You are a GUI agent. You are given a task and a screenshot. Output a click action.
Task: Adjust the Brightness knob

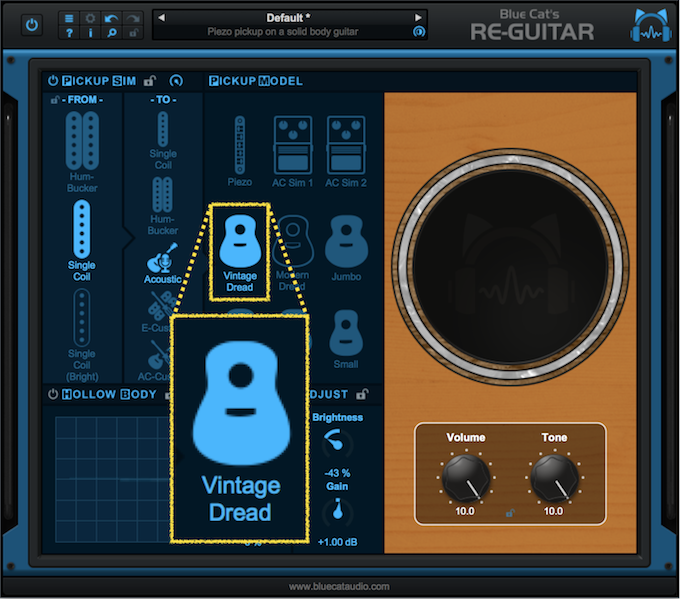337,443
